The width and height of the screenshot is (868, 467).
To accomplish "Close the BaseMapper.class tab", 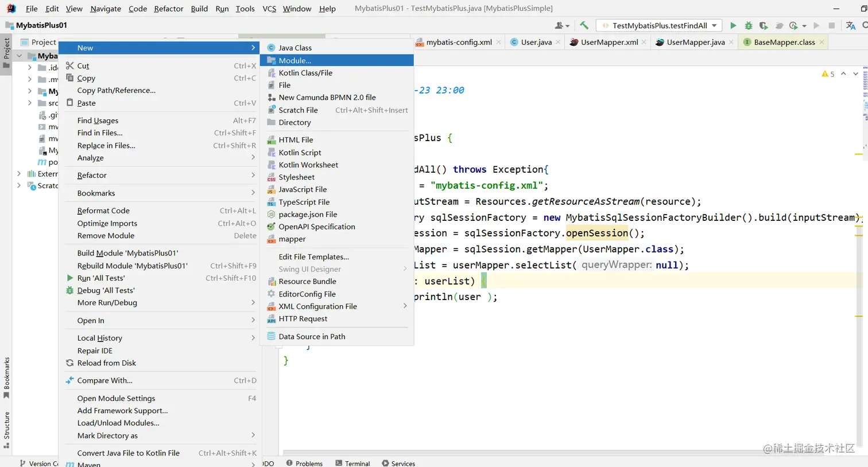I will (x=821, y=42).
